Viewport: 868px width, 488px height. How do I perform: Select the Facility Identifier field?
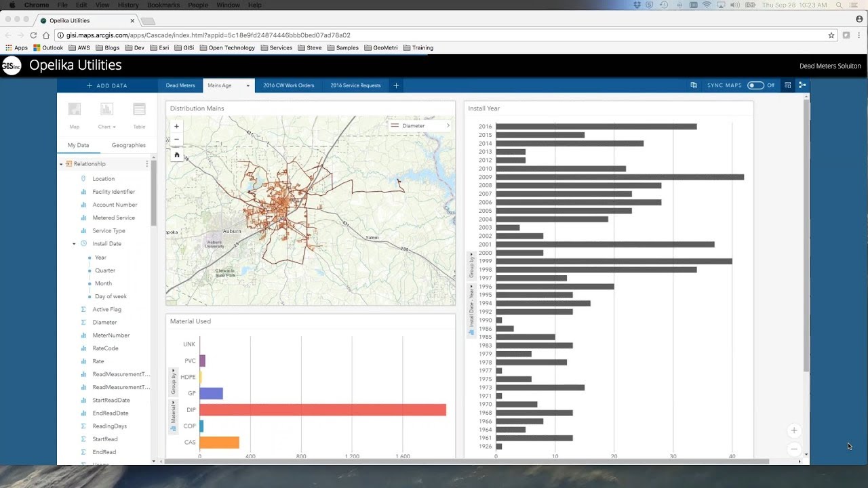[113, 192]
